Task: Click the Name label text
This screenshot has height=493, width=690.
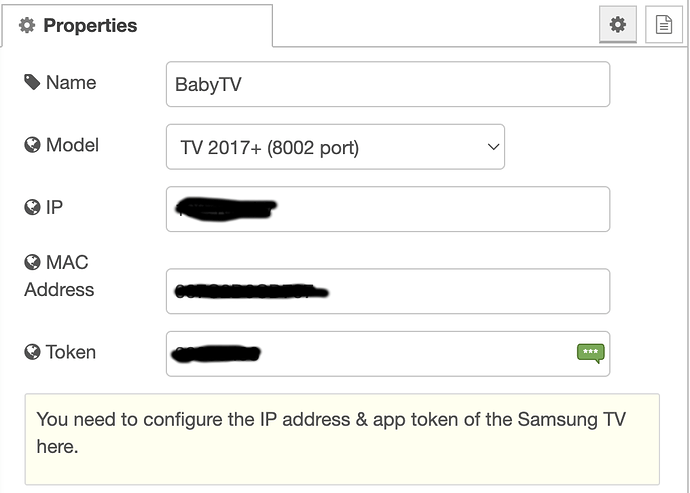Action: pyautogui.click(x=71, y=82)
